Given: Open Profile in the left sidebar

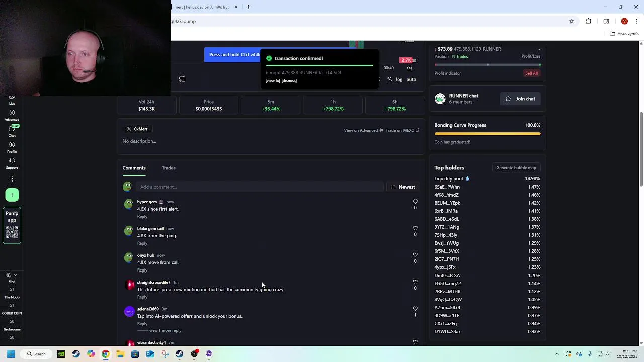Looking at the screenshot, I should click(12, 147).
